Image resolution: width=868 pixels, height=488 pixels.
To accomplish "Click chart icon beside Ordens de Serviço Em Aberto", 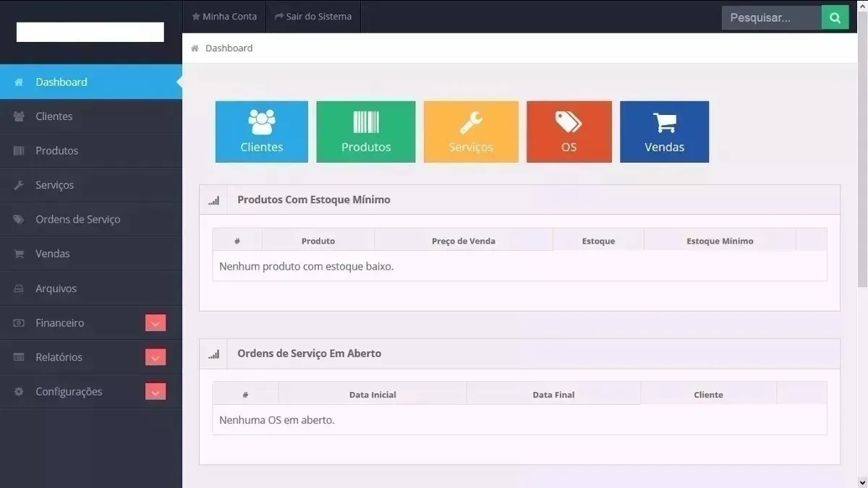I will pyautogui.click(x=213, y=354).
